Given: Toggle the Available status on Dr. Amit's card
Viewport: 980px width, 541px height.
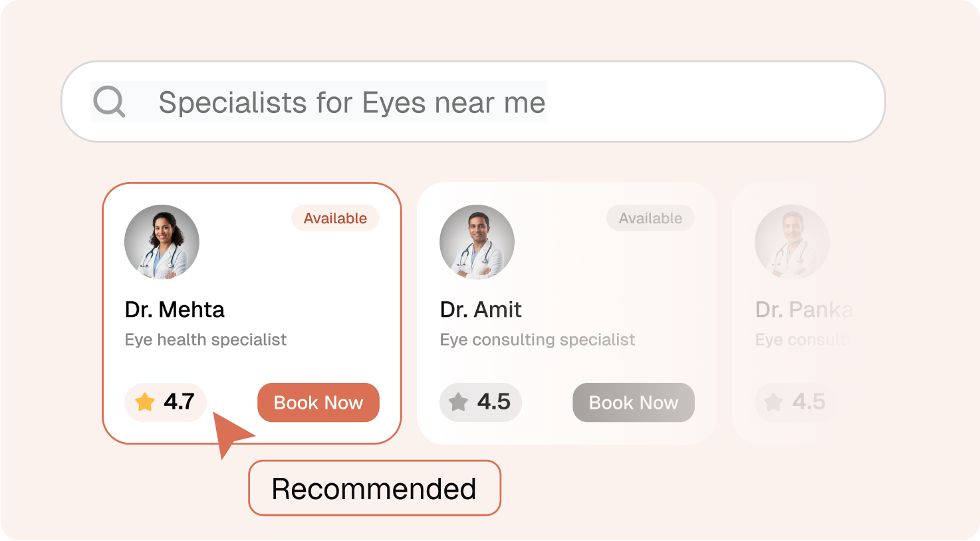Looking at the screenshot, I should 650,218.
